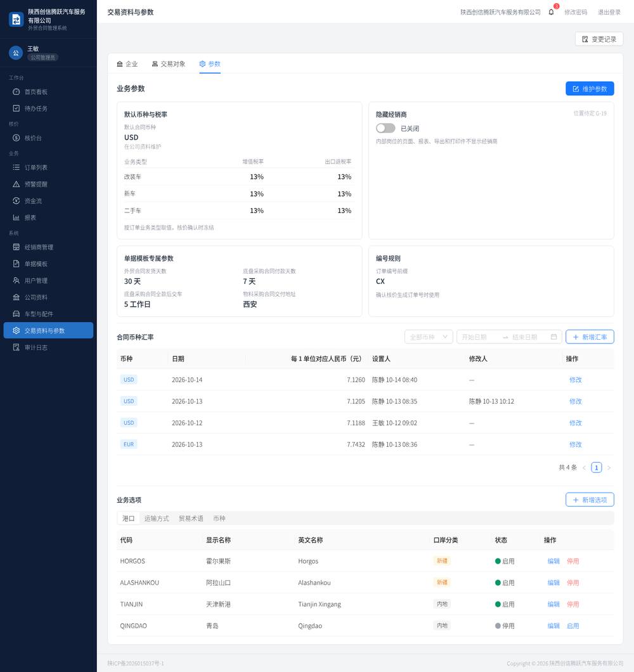Image resolution: width=634 pixels, height=672 pixels.
Task: Switch to the 交易对象 tab
Action: [x=169, y=64]
